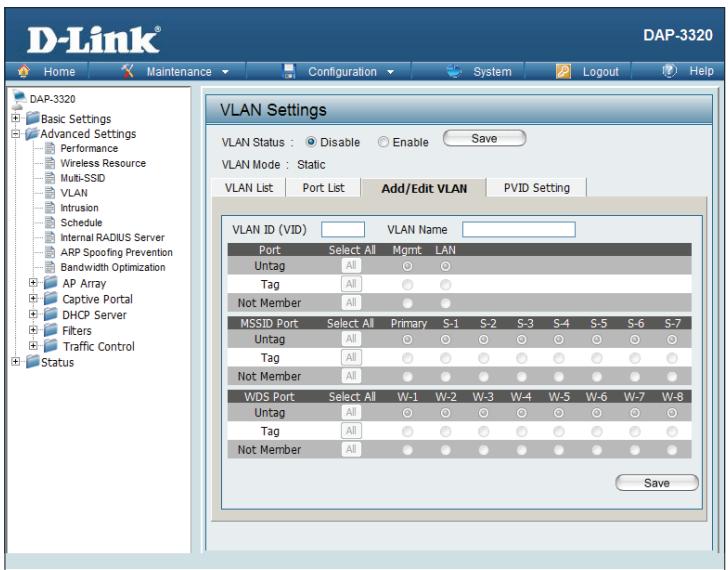Screen dimensions: 728x570
Task: Set W-4 WDS port to Untag
Action: pyautogui.click(x=521, y=413)
